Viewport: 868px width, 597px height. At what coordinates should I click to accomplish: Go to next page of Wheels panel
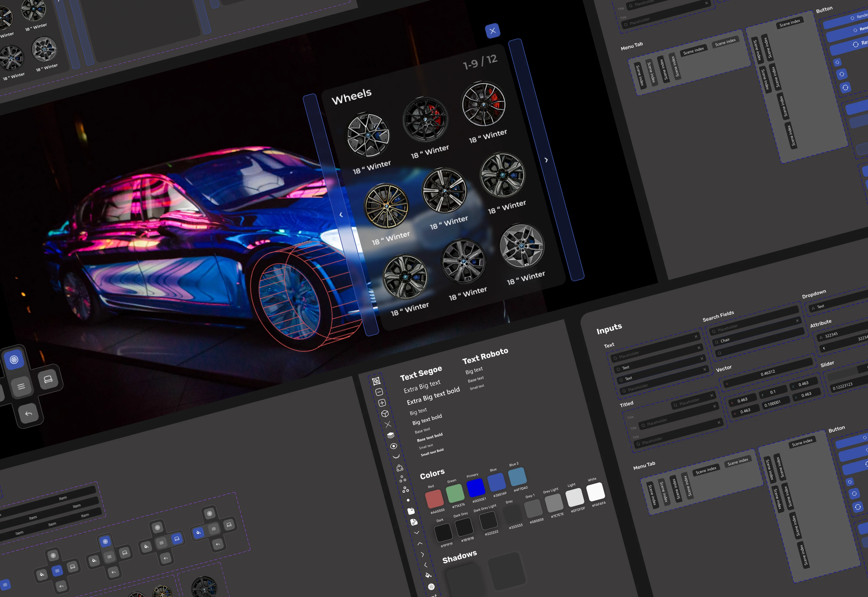click(x=546, y=160)
